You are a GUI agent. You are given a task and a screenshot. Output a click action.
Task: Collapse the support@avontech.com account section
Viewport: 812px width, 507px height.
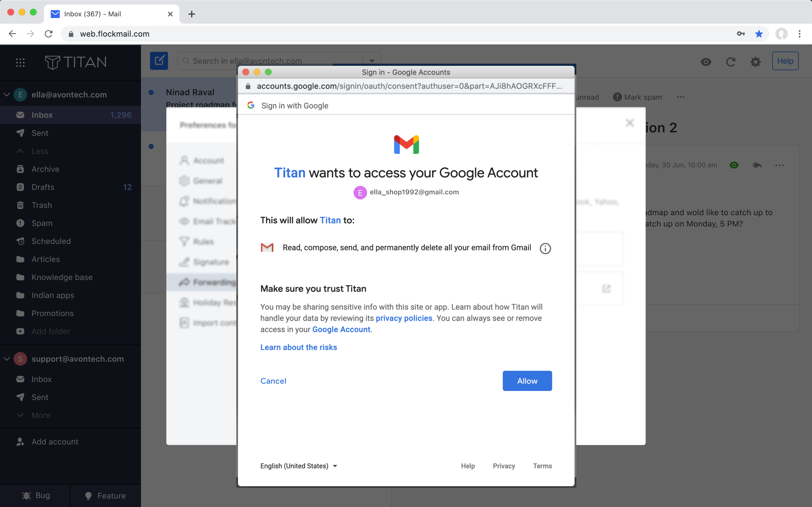[7, 359]
